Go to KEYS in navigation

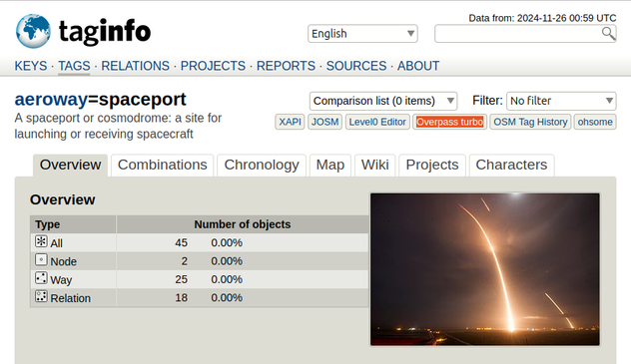point(31,66)
